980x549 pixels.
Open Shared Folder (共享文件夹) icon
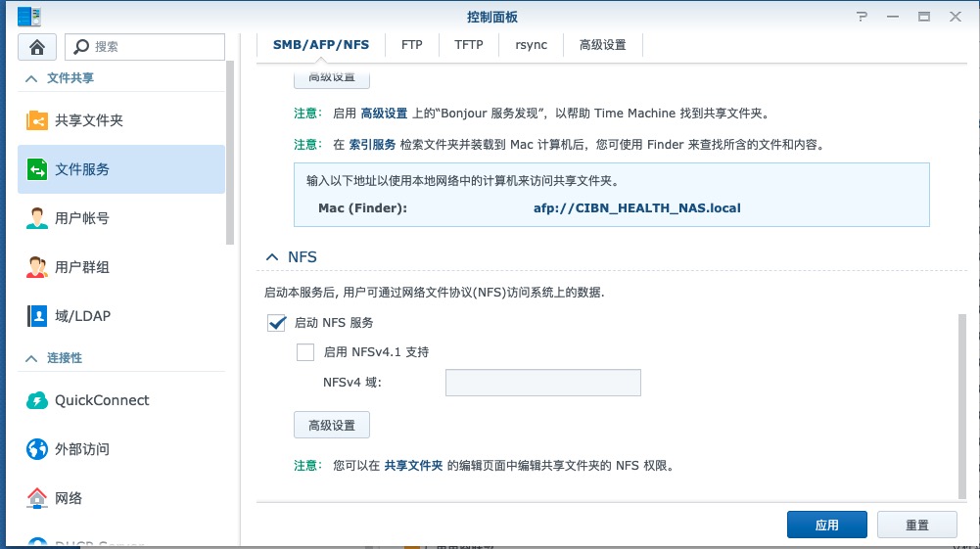pyautogui.click(x=37, y=120)
